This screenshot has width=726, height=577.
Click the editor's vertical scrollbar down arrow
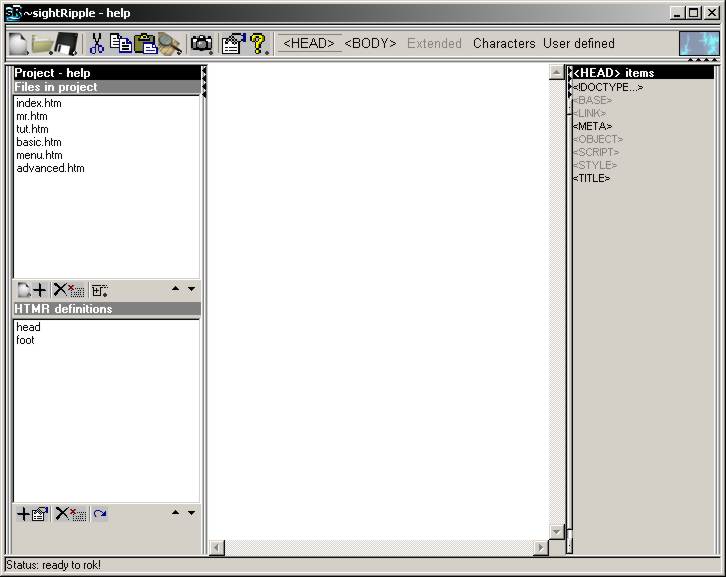556,532
